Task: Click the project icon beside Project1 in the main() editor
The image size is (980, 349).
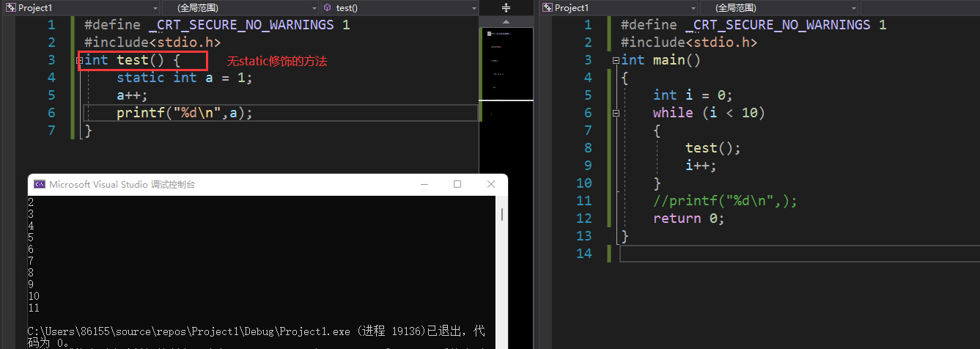Action: [x=548, y=7]
